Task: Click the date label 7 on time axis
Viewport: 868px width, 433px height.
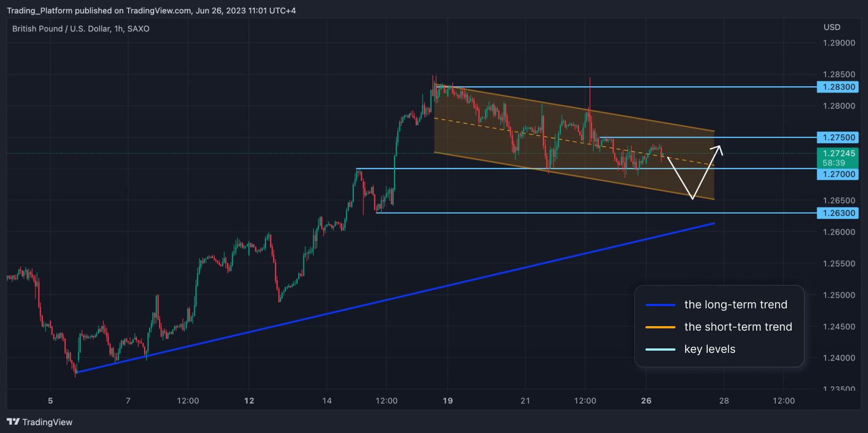Action: 128,401
